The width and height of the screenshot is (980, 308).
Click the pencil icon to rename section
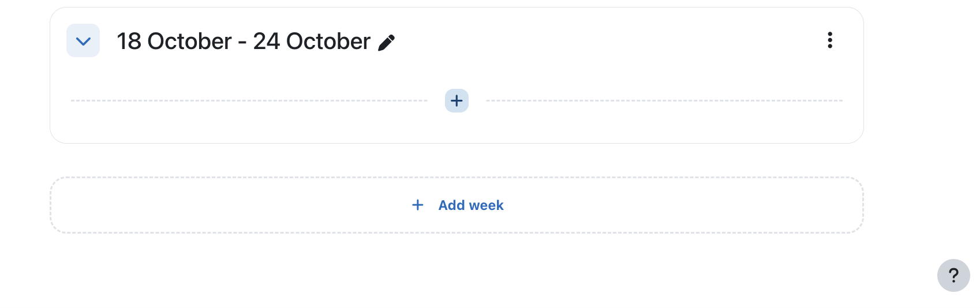click(386, 42)
